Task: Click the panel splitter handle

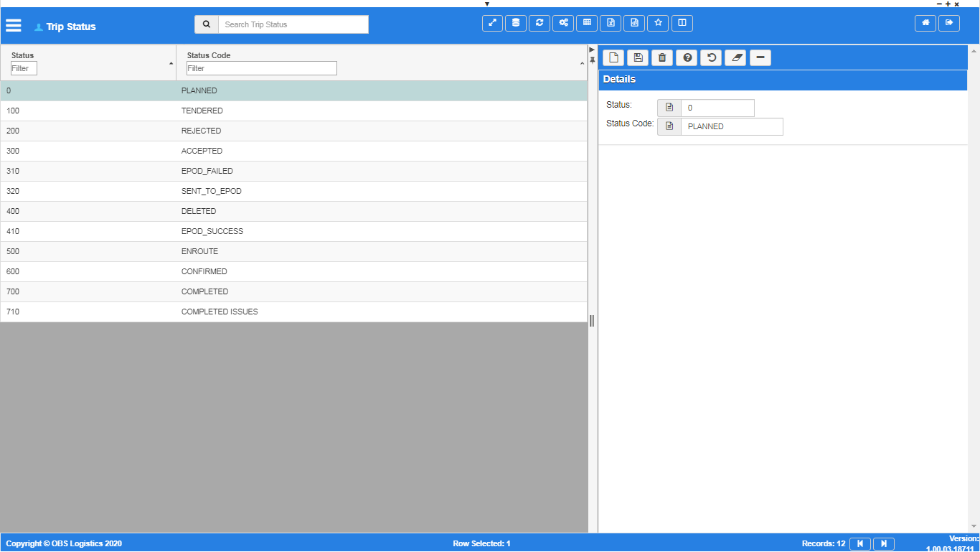Action: (x=592, y=321)
